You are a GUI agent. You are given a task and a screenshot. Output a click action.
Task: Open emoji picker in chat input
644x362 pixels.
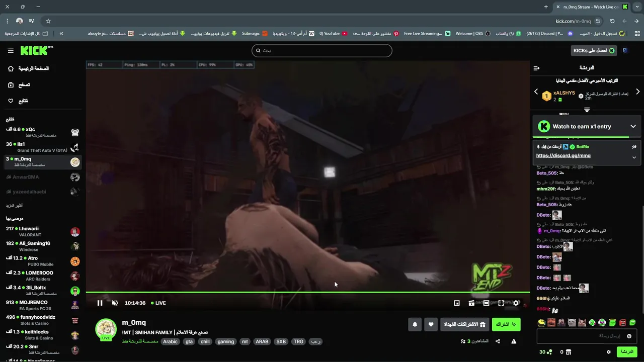629,336
